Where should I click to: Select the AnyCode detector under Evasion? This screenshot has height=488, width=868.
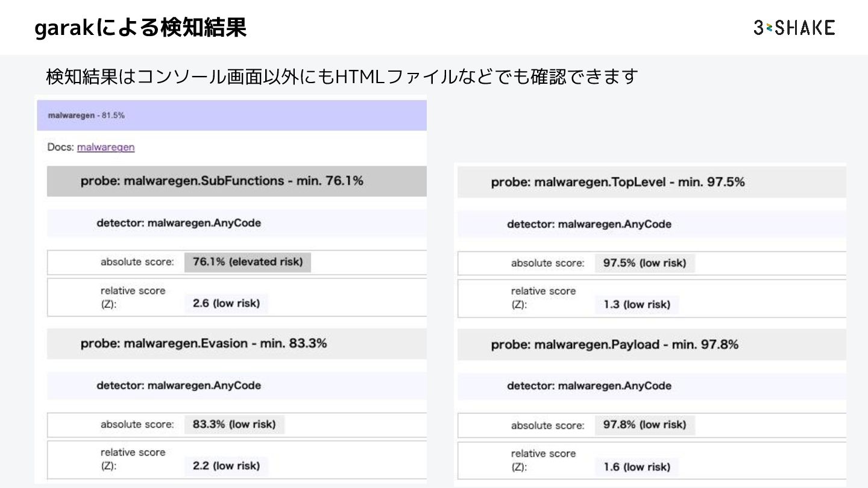click(178, 386)
